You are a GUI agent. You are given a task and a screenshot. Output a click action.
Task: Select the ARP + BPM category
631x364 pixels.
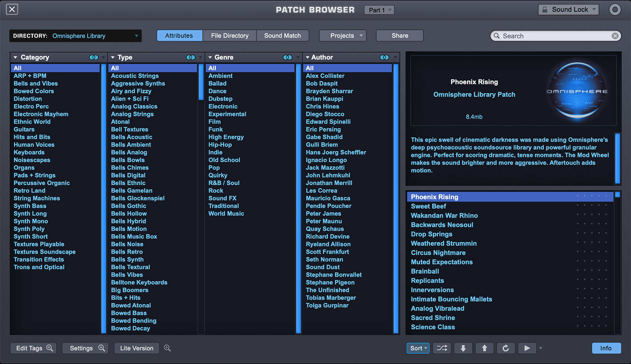[x=30, y=76]
